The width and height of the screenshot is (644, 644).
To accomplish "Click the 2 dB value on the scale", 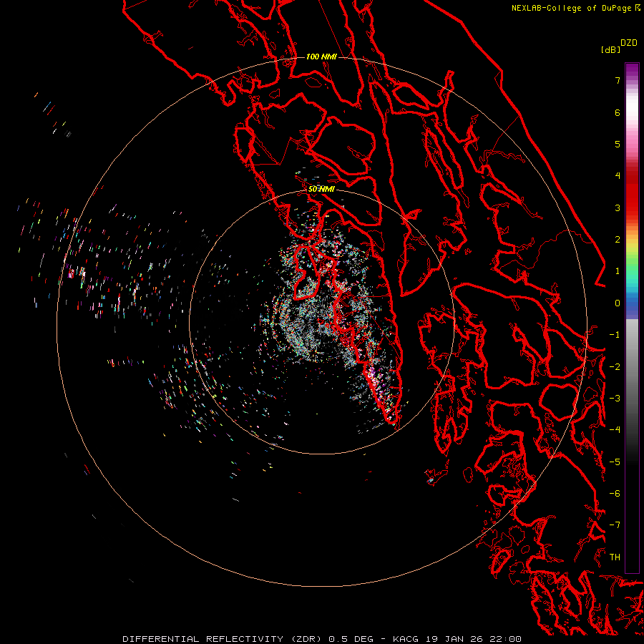I will pyautogui.click(x=618, y=240).
